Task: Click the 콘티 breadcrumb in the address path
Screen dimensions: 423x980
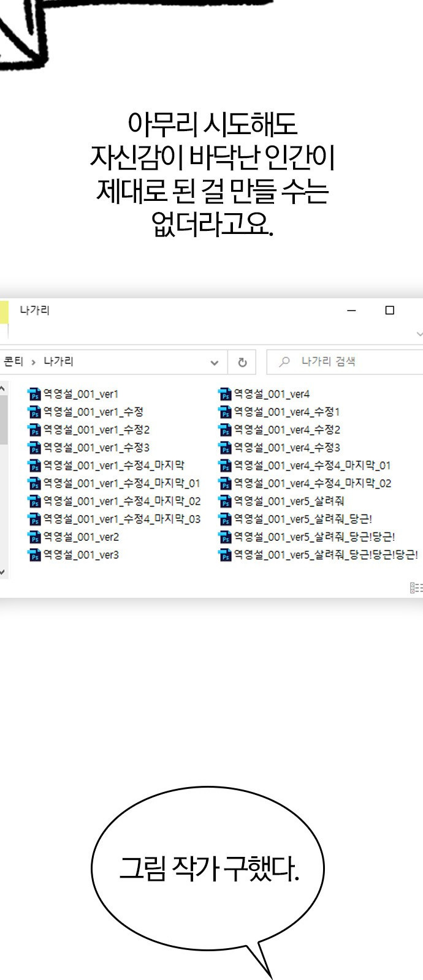Action: pos(13,361)
